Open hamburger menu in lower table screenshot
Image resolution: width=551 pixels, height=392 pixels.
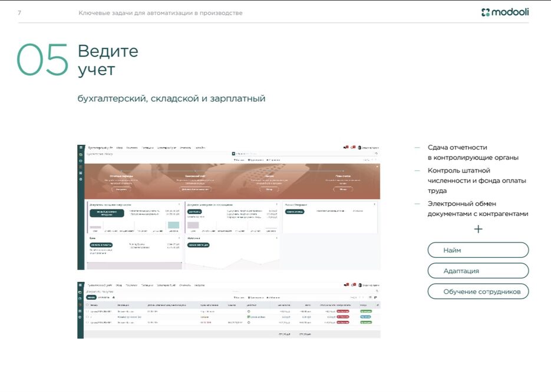click(81, 285)
